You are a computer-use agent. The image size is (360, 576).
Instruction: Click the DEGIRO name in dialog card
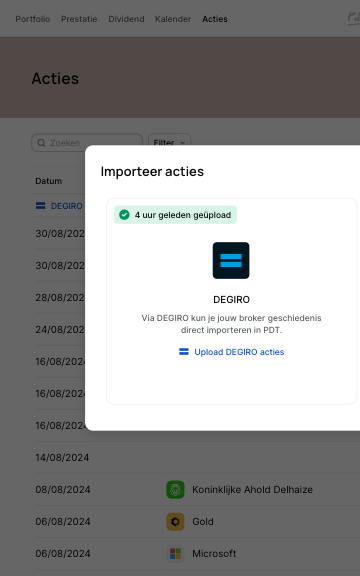(231, 300)
